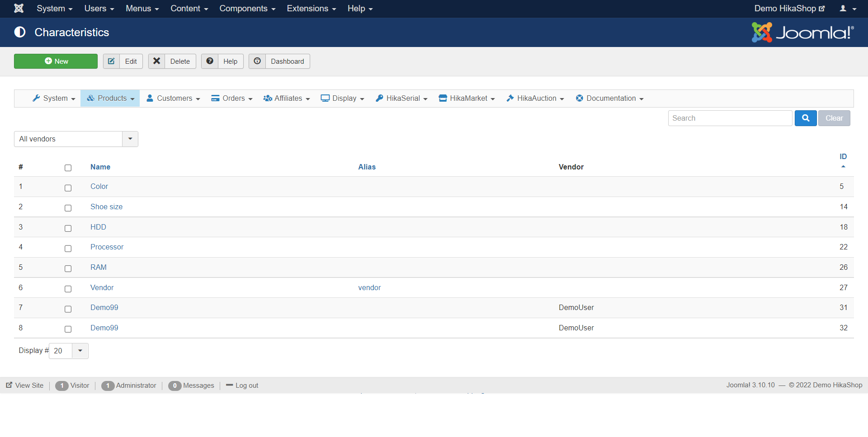Toggle the select-all checkbox in table header
The image size is (868, 437).
(x=68, y=168)
